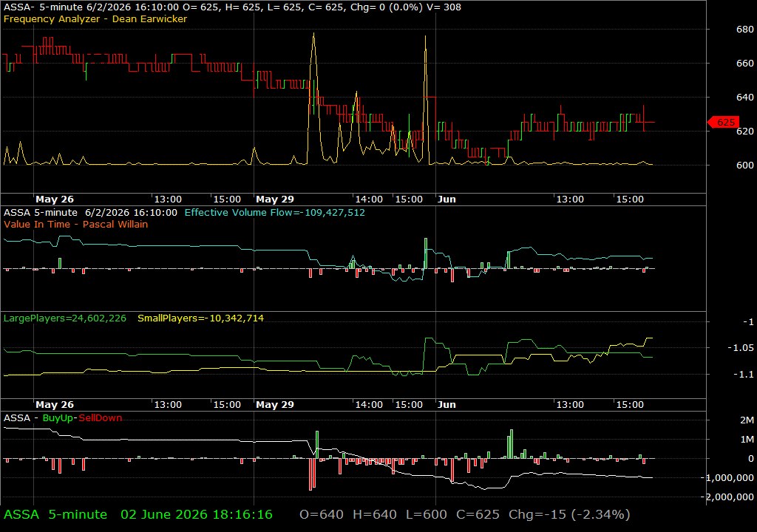Click 'May 29' date on top time axis
This screenshot has height=532, width=757.
275,199
